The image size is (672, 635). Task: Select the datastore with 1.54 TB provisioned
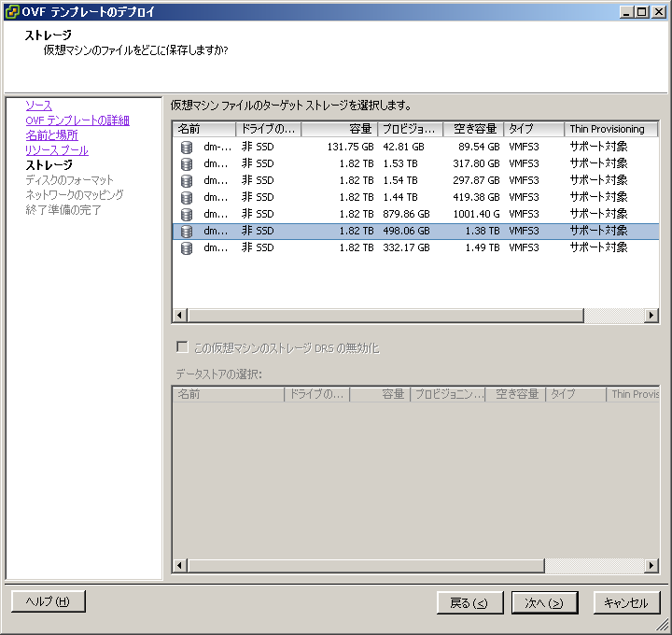tap(415, 180)
